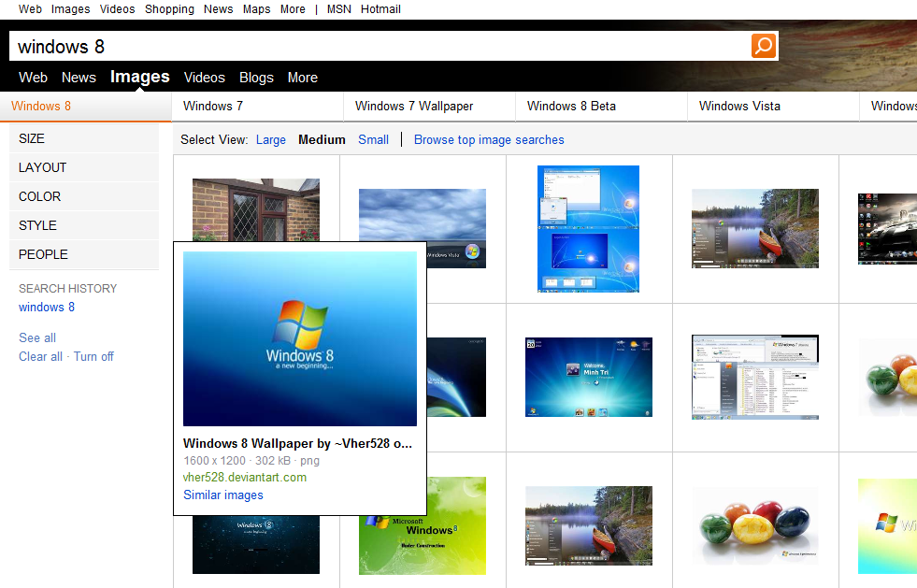This screenshot has height=588, width=917.
Task: Open the bottom-row lake with red canoe thumbnail
Action: (x=588, y=525)
